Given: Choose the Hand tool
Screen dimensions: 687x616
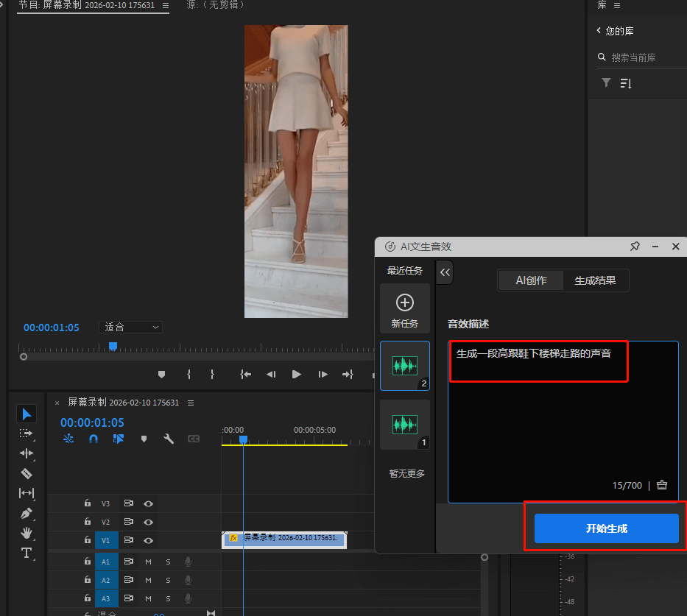Looking at the screenshot, I should [27, 533].
